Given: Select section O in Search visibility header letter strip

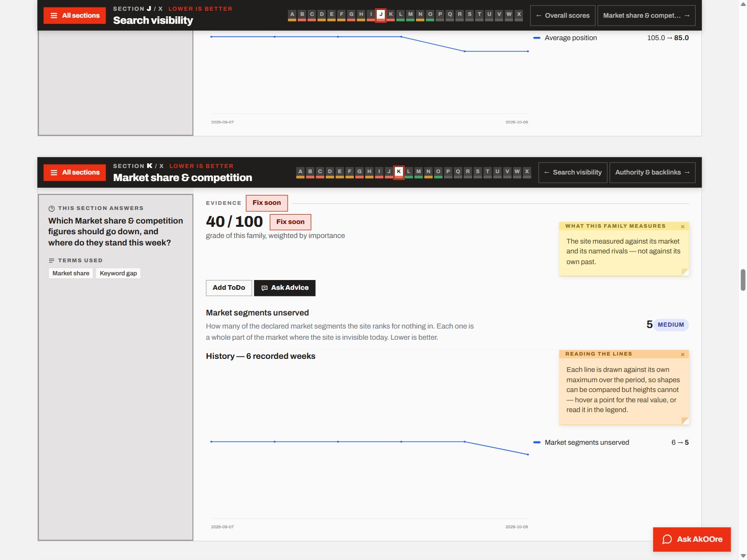Looking at the screenshot, I should [430, 15].
